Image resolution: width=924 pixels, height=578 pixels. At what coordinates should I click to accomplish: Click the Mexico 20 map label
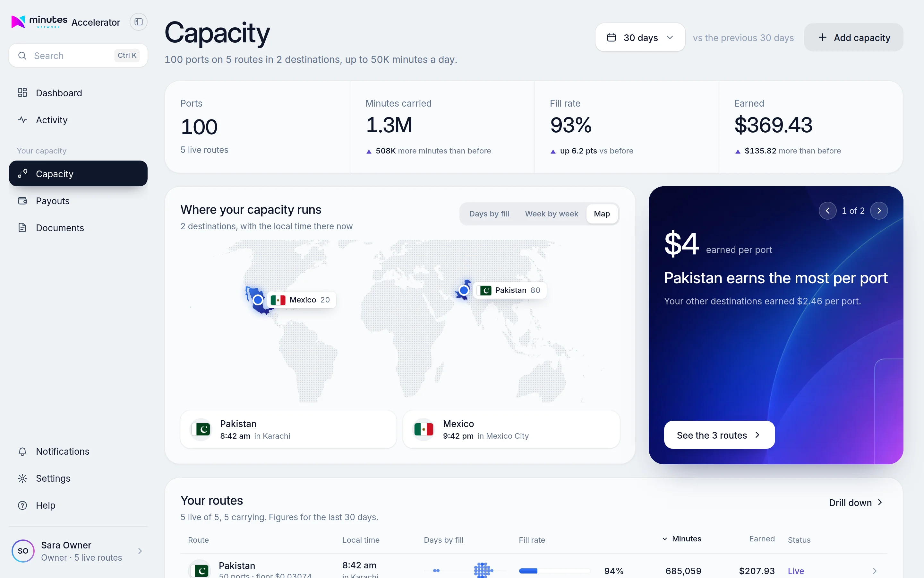tap(301, 300)
